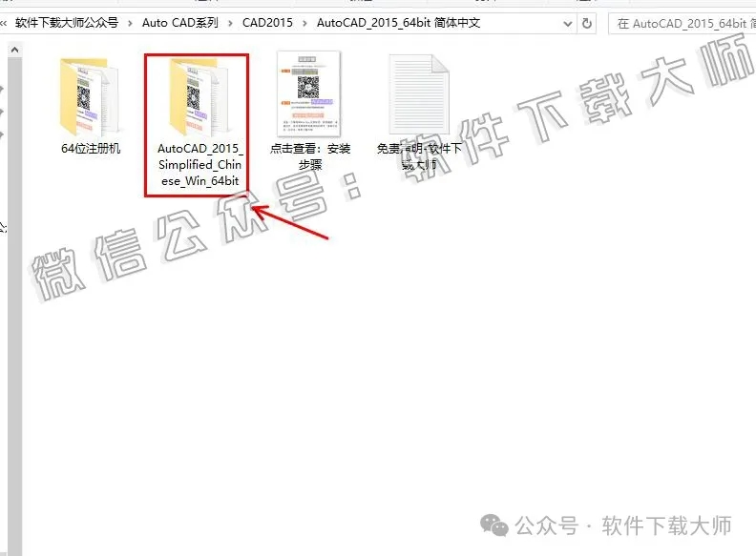Go to CAD2015 in breadcrumb
The image size is (756, 556).
point(267,23)
